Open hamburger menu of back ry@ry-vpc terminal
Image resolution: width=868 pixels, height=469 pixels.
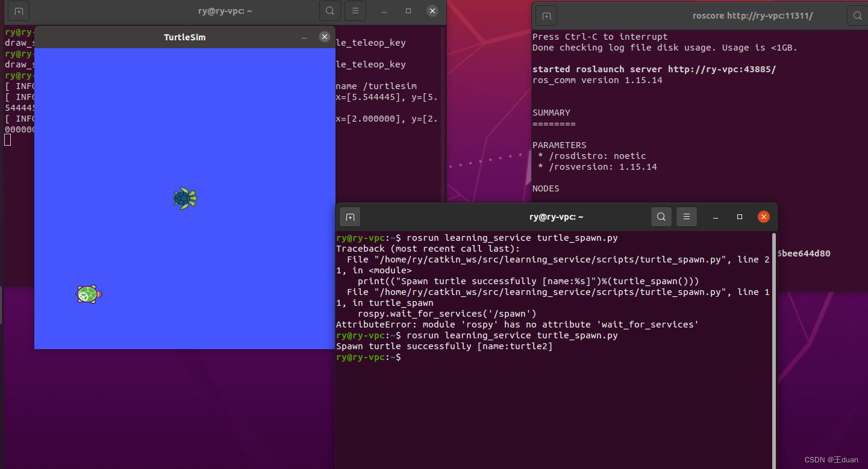tap(355, 11)
